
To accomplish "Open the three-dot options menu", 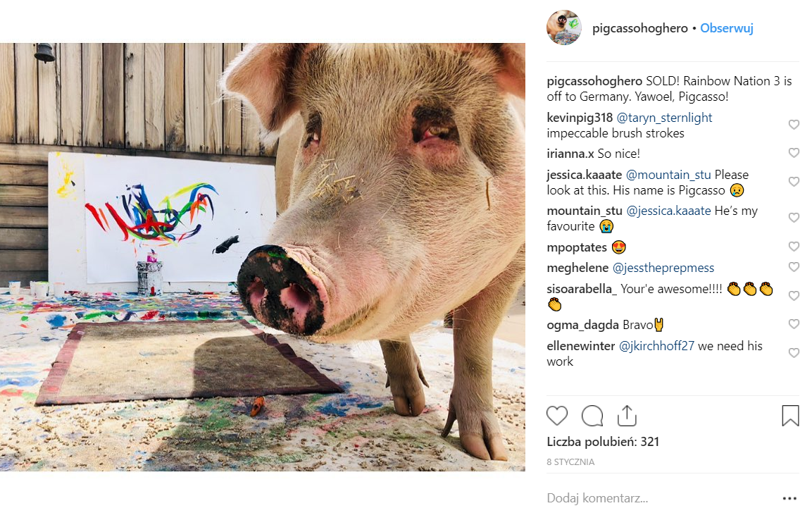I will [x=789, y=498].
